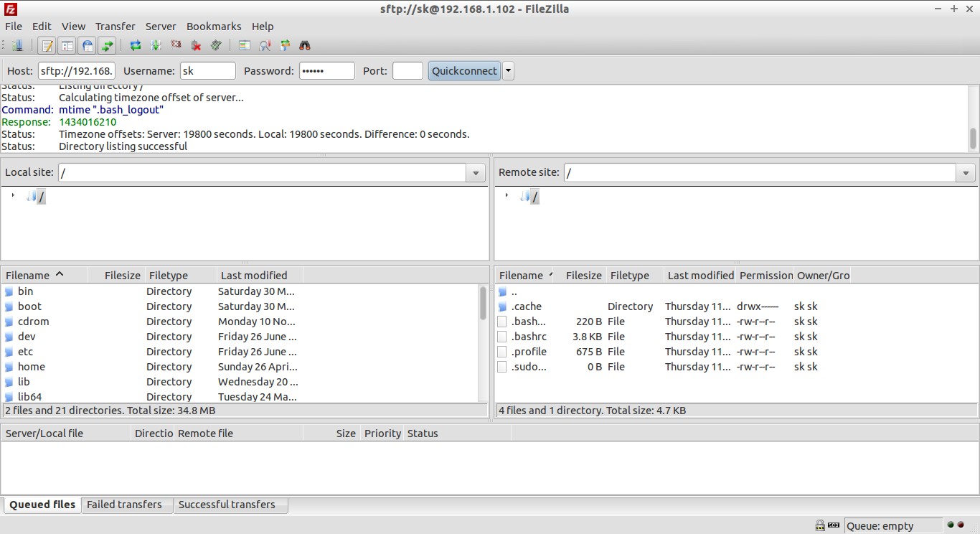Search remote files with binoculars icon
This screenshot has height=534, width=980.
tap(305, 45)
